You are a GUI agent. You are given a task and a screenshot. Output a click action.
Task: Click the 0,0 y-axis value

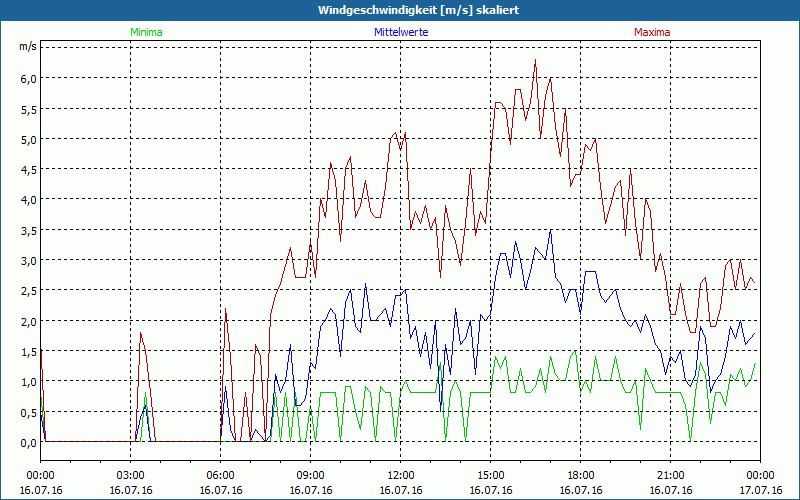point(29,443)
